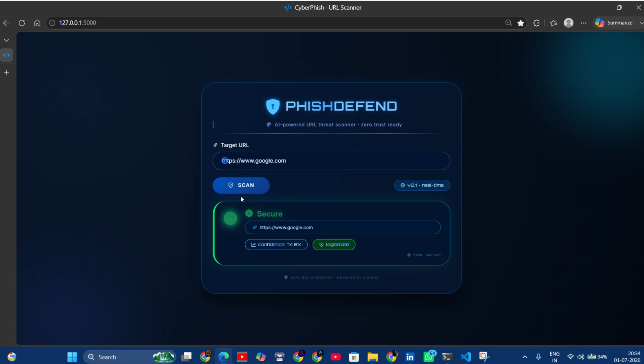This screenshot has width=644, height=364.
Task: Open File Explorer from the taskbar
Action: pyautogui.click(x=373, y=357)
